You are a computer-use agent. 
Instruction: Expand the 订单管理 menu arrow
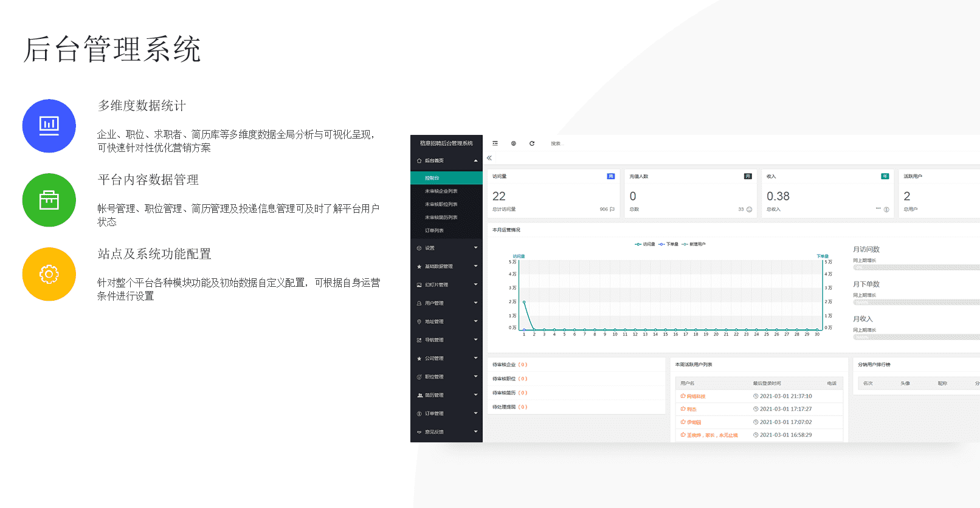475,413
